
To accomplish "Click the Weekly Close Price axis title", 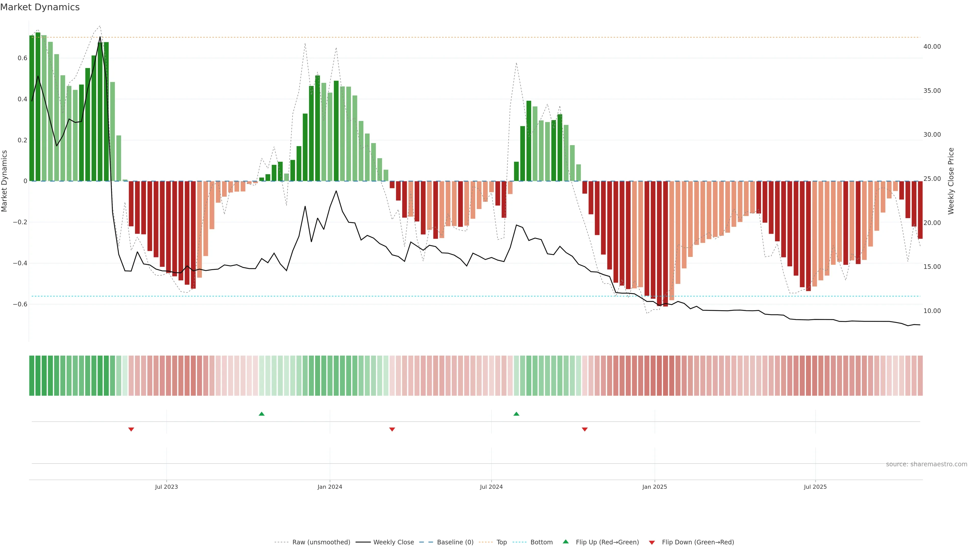I will pos(951,181).
